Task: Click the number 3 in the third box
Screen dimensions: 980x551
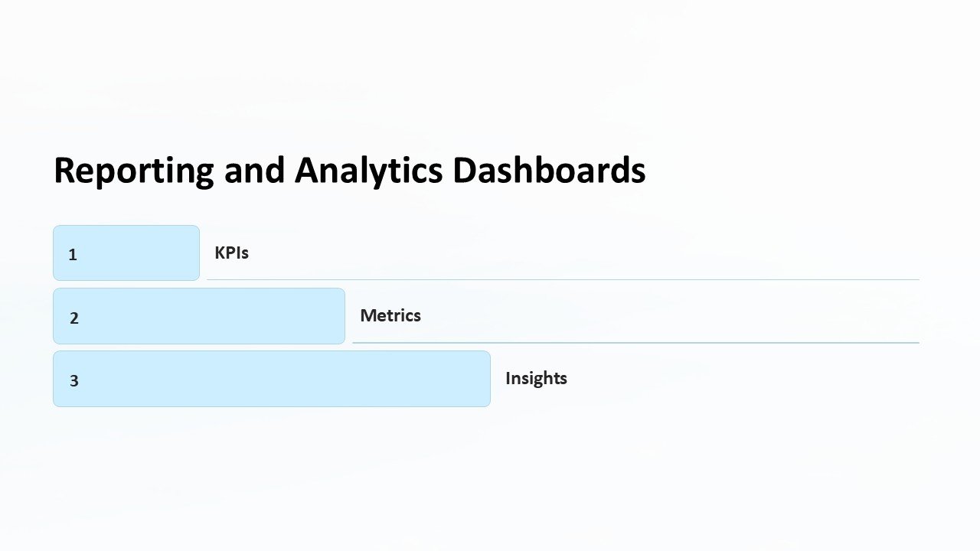Action: (x=74, y=380)
